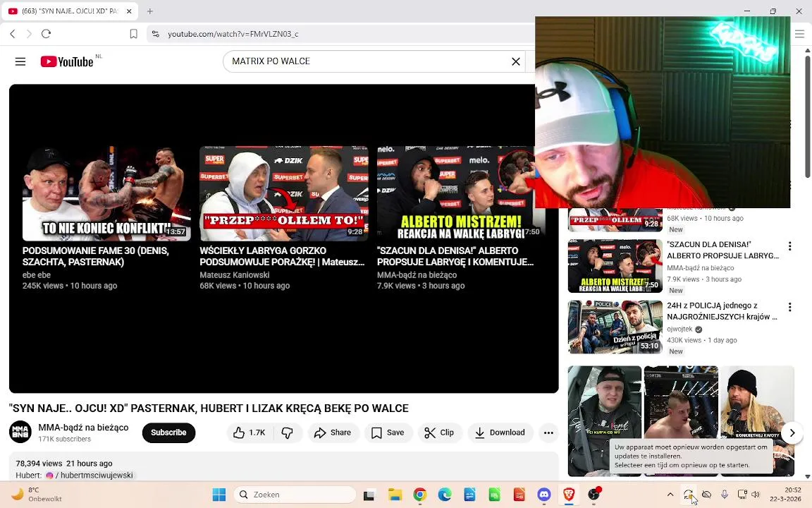
Task: Open hubertmsciwujewski Instagram link in description
Action: [90, 475]
